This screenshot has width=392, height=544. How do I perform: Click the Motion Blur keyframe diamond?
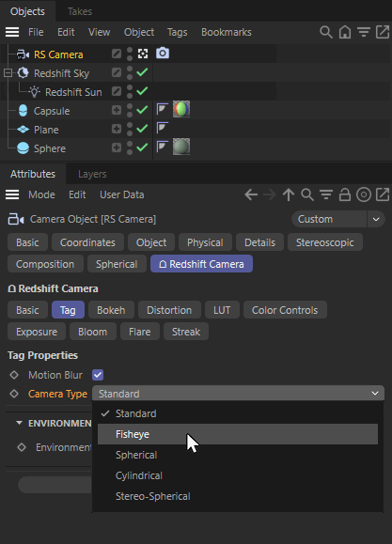click(x=14, y=375)
